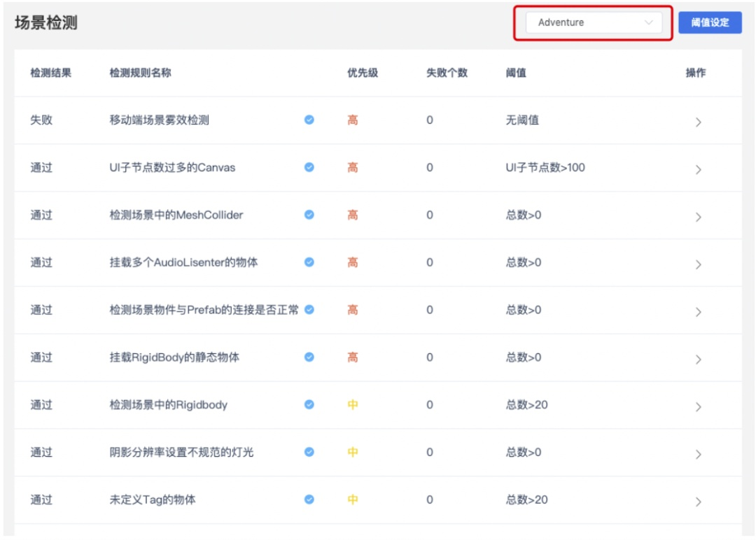Open the Adventure scene dropdown
The width and height of the screenshot is (756, 540).
coord(594,22)
